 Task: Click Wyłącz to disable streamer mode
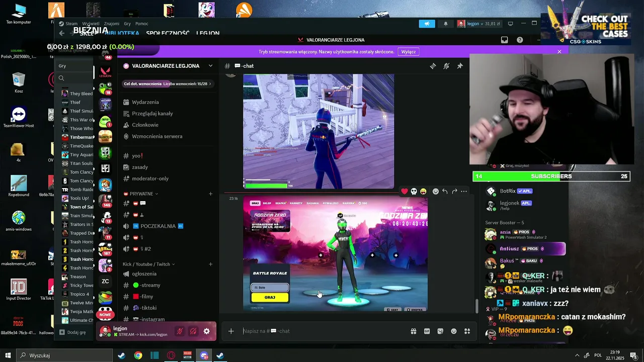click(408, 52)
